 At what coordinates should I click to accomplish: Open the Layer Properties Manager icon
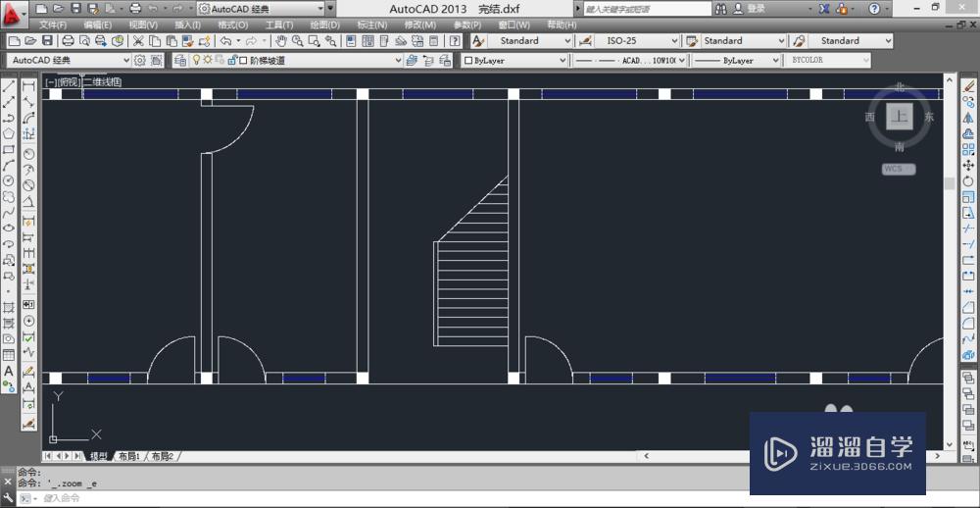pos(180,61)
